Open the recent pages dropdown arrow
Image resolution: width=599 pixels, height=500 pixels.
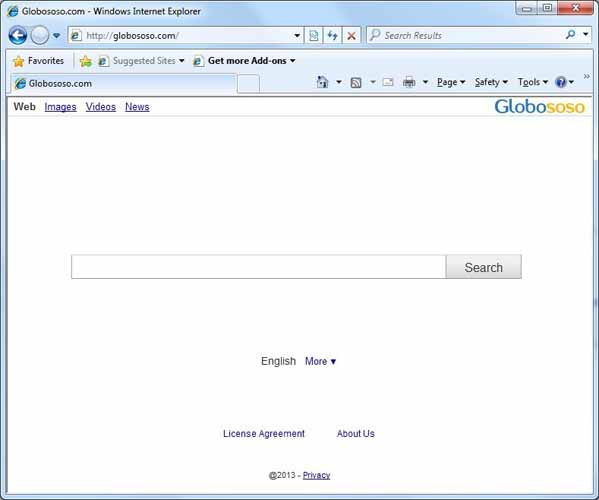click(x=57, y=36)
